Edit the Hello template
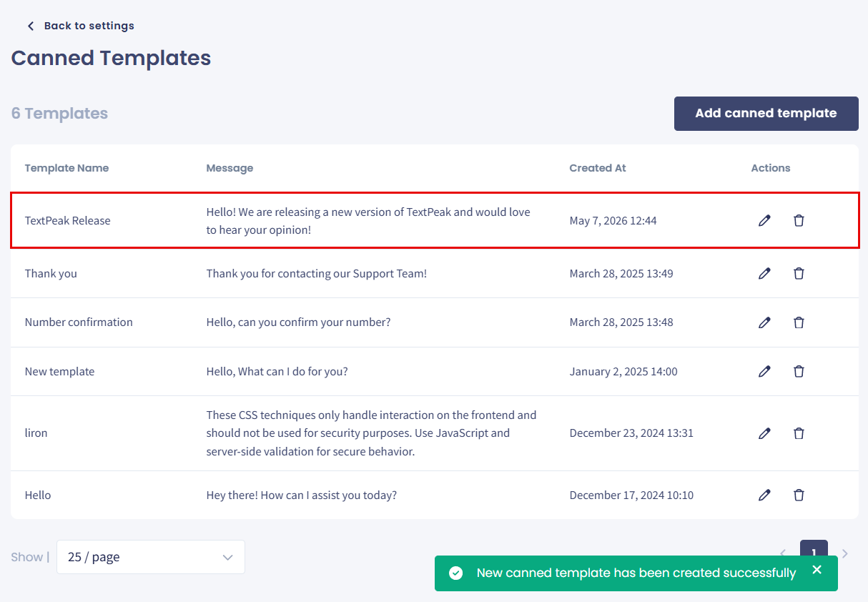Viewport: 868px width, 602px height. point(764,495)
